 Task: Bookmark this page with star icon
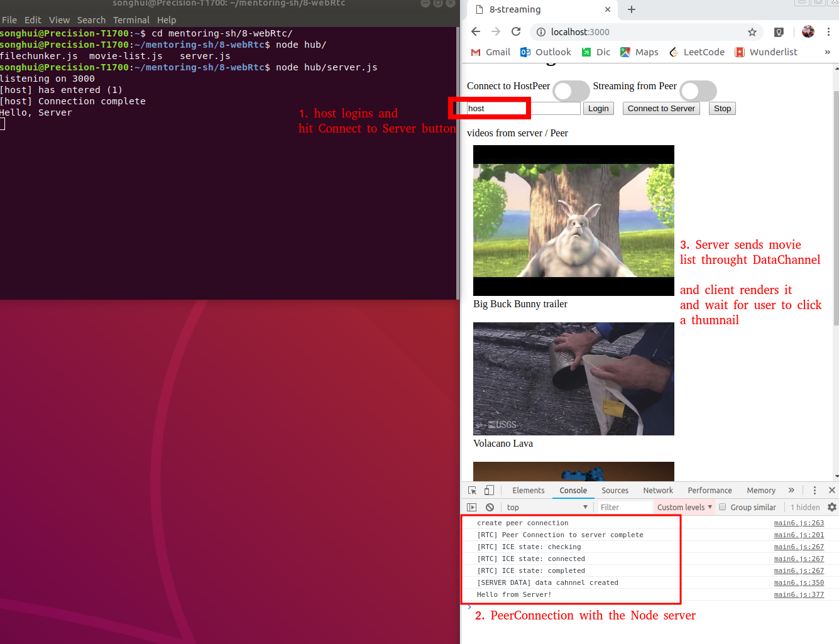[752, 32]
